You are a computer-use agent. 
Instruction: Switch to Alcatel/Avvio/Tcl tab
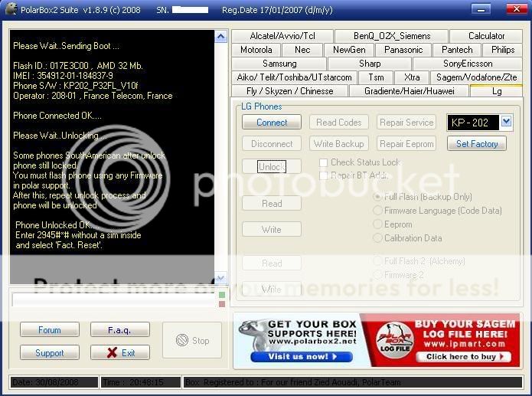click(x=282, y=36)
